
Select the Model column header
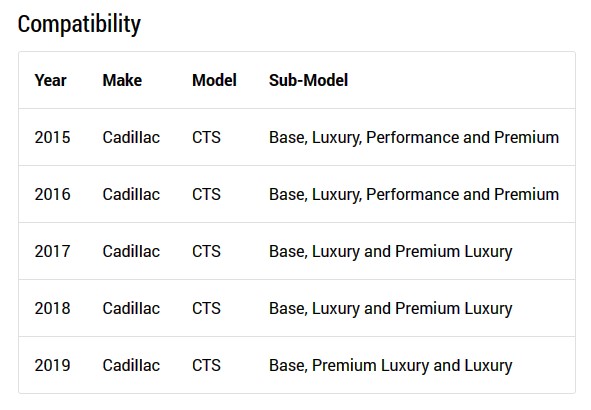(214, 80)
